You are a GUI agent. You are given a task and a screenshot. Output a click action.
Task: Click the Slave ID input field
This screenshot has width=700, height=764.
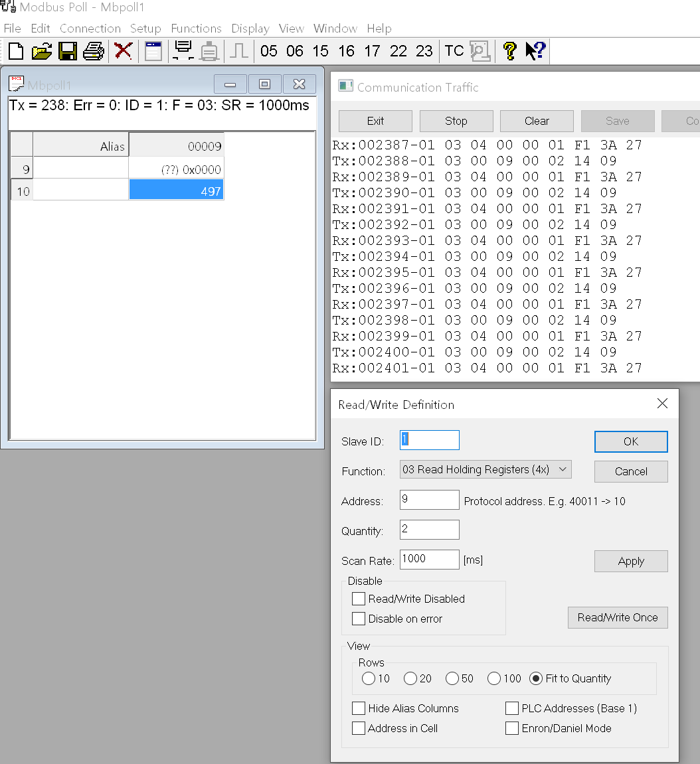430,440
